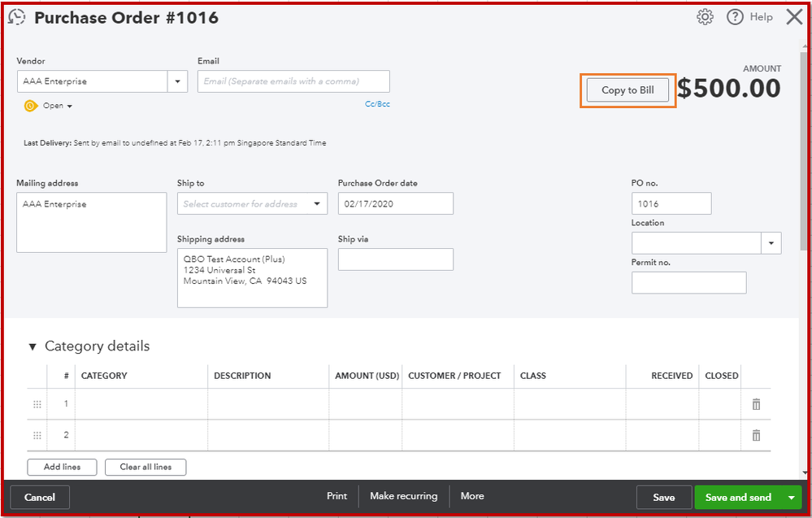Open the More menu in bottom bar
Image resolution: width=812 pixels, height=518 pixels.
click(x=472, y=496)
